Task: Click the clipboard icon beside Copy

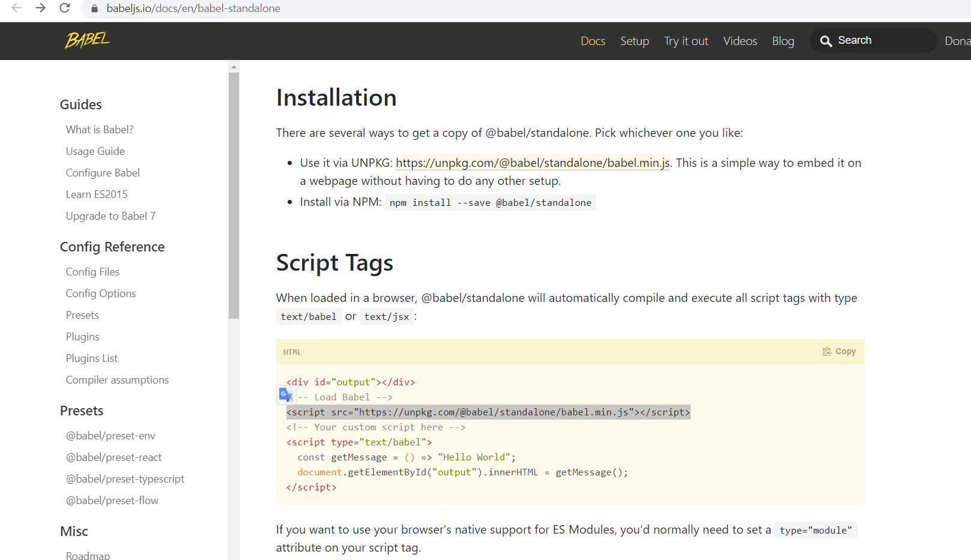Action: 827,352
